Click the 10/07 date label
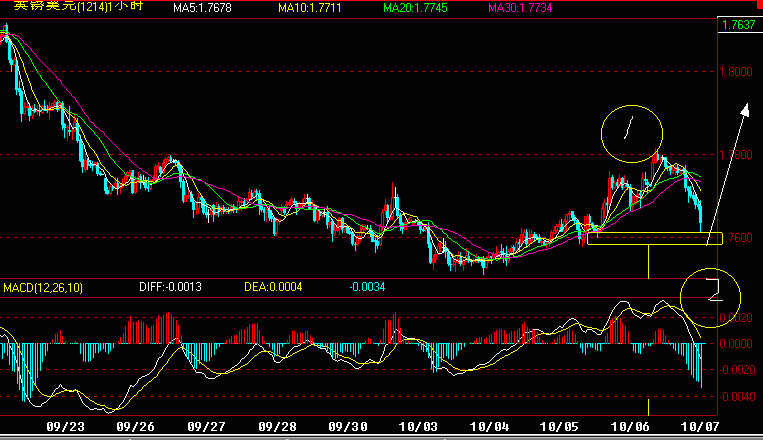The width and height of the screenshot is (763, 440). [700, 427]
